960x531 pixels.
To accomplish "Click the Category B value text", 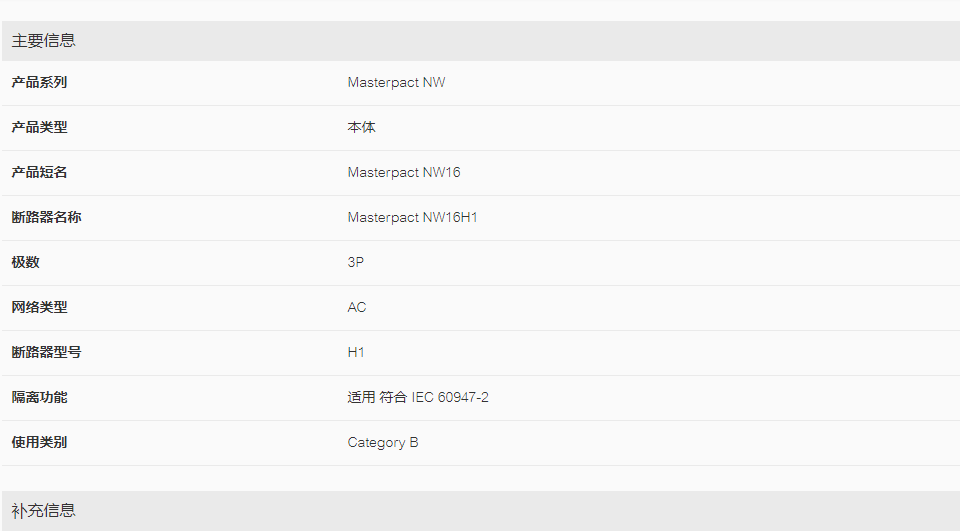I will pos(383,443).
